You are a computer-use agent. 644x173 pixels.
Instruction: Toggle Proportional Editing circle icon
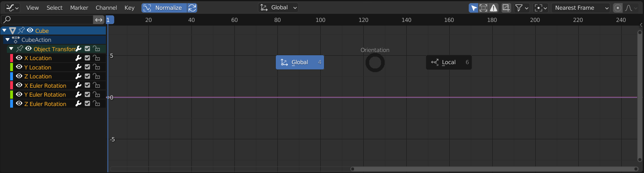click(617, 8)
